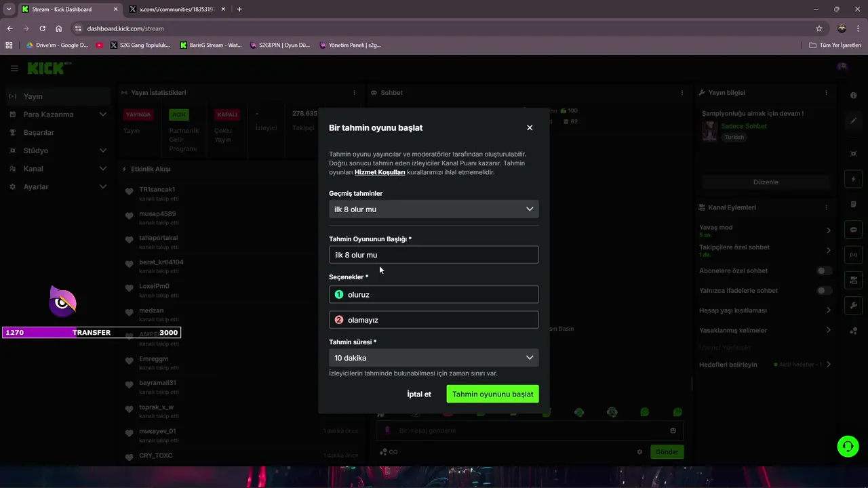Open Yayın bilgisi three-dot menu
868x488 pixels.
826,92
